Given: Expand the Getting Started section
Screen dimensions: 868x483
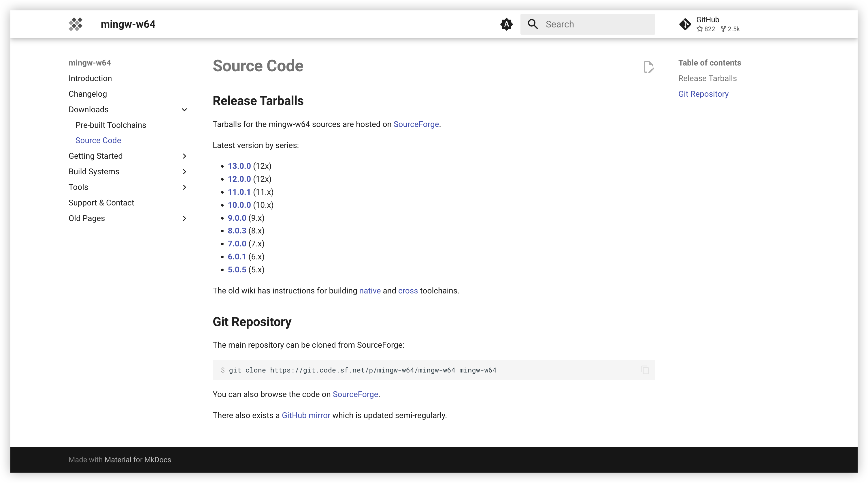Looking at the screenshot, I should 184,156.
